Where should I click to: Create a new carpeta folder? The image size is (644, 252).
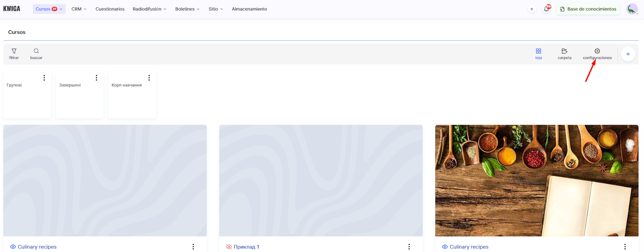pos(564,54)
